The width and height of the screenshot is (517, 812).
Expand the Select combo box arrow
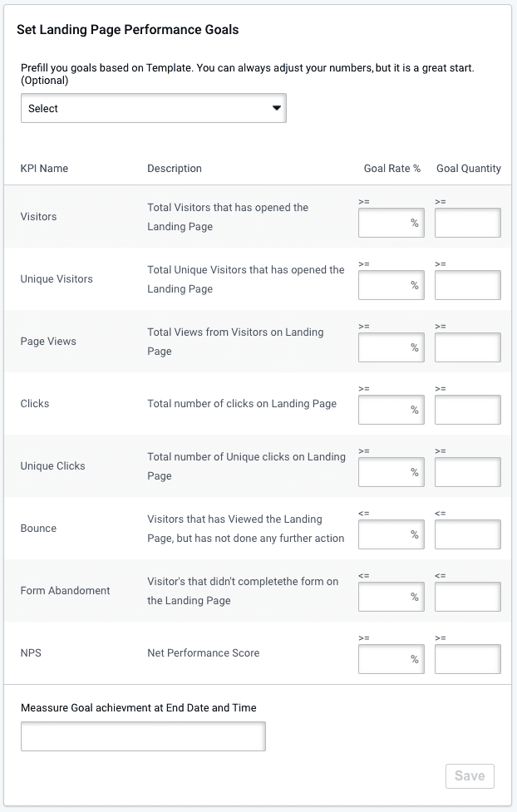coord(278,108)
